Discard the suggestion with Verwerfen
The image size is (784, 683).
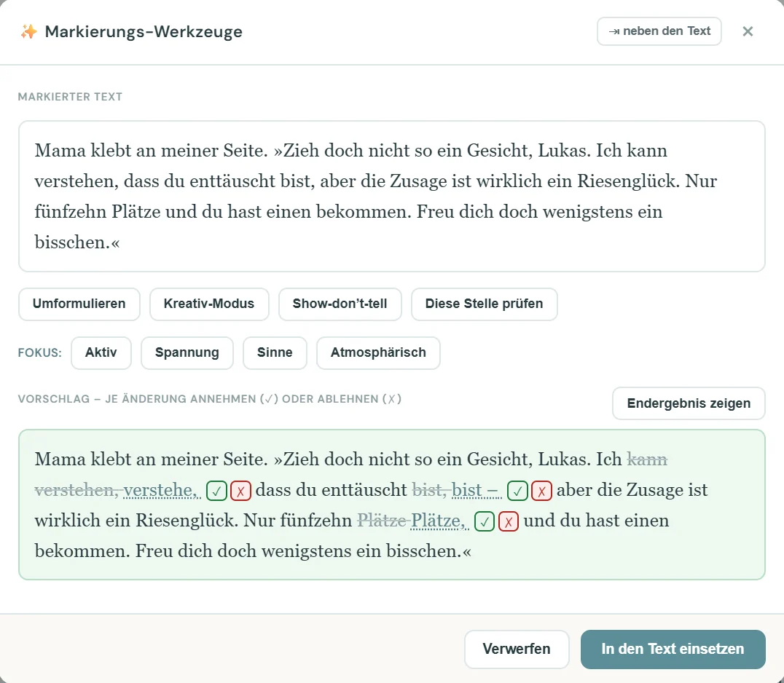coord(517,649)
